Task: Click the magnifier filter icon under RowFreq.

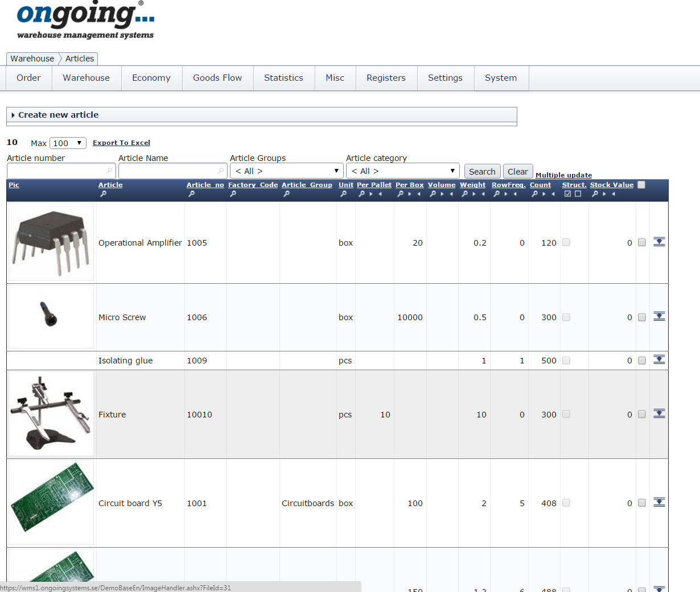Action: pos(496,194)
